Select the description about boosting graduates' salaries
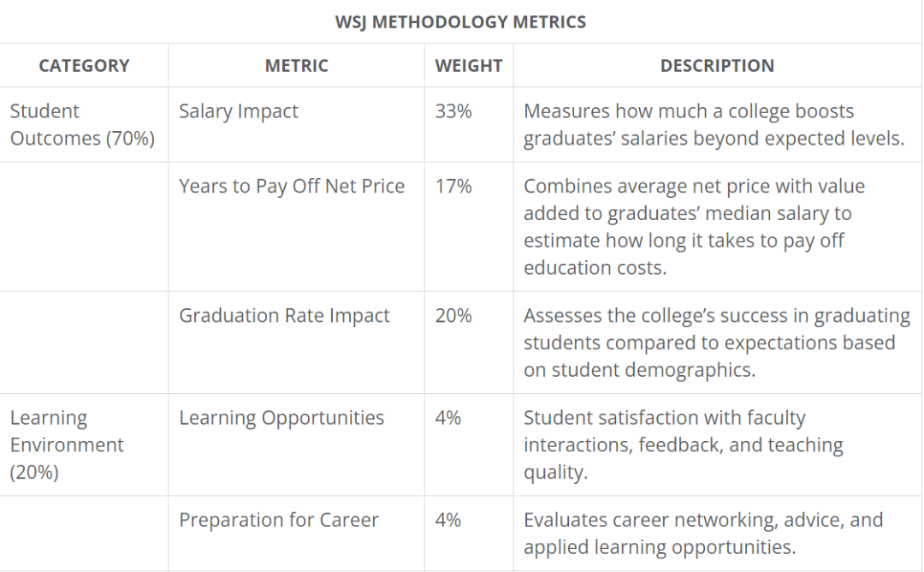 pyautogui.click(x=714, y=125)
